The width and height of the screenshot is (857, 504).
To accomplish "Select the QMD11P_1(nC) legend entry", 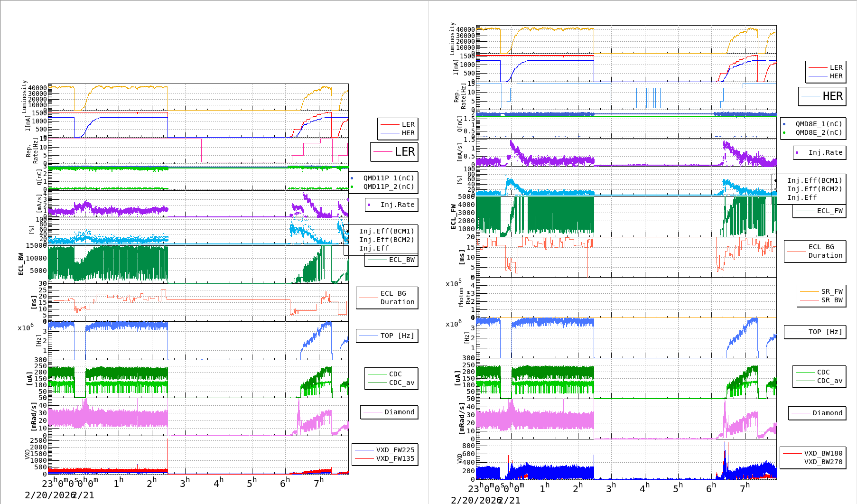I will coord(388,178).
